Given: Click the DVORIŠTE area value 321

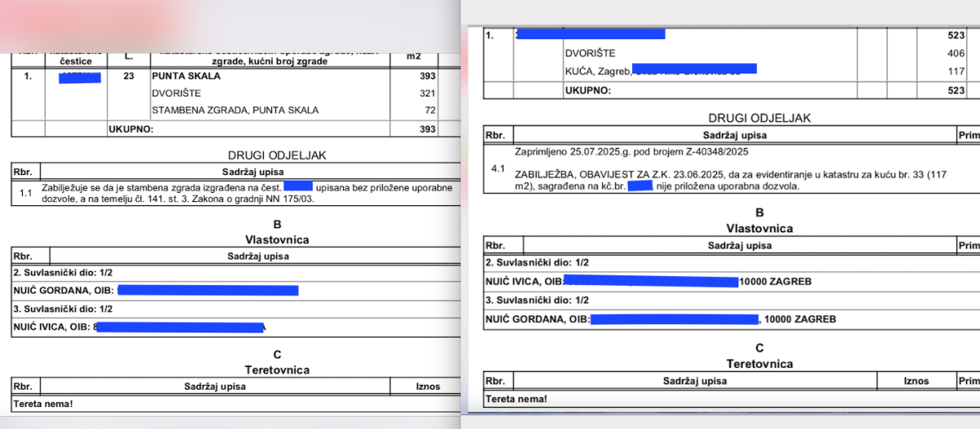Looking at the screenshot, I should tap(426, 93).
